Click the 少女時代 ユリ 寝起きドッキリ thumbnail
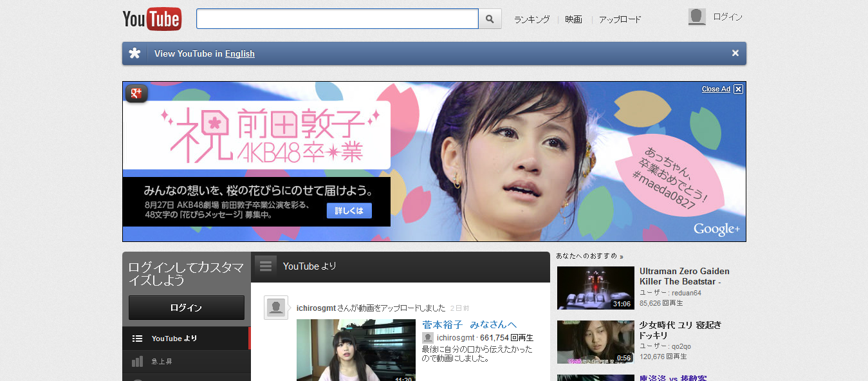 [x=595, y=342]
